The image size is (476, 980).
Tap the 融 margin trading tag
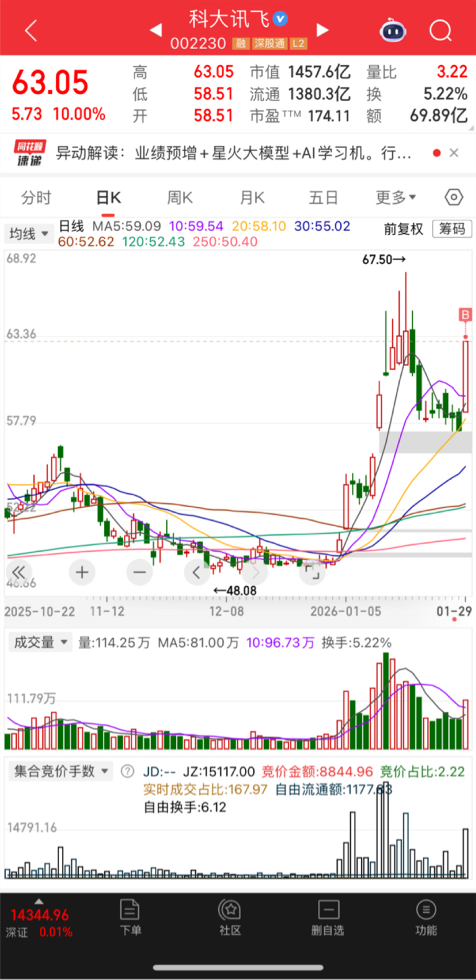[240, 43]
